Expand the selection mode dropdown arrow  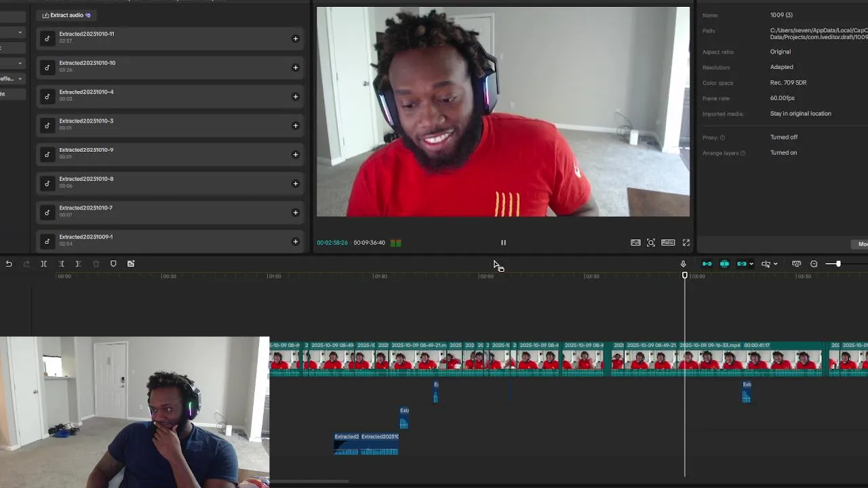tap(775, 264)
